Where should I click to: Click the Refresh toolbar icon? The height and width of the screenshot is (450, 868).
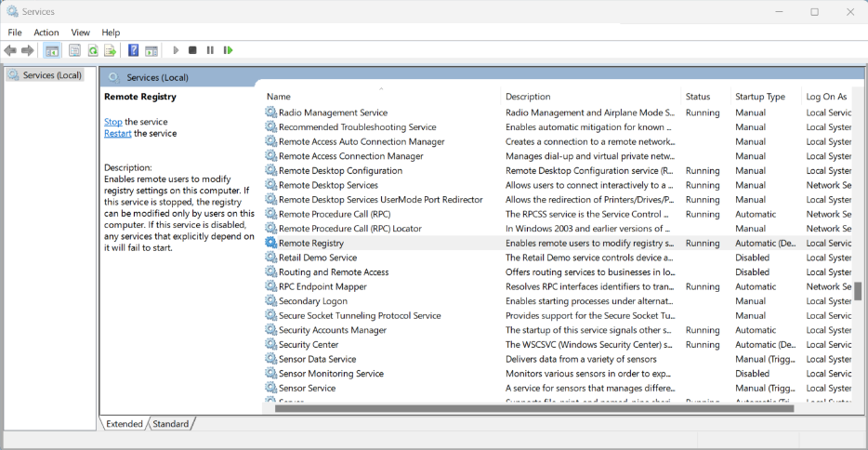coord(93,50)
